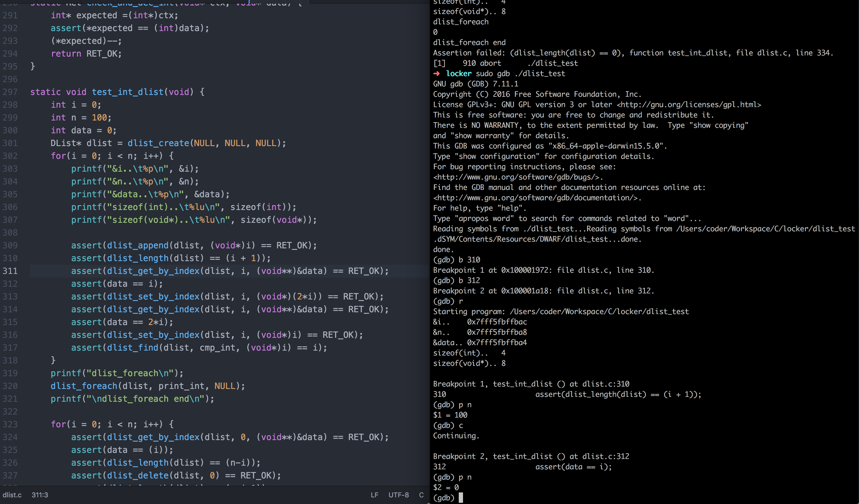Click line number 312 in the gutter
The height and width of the screenshot is (504, 859).
[10, 284]
